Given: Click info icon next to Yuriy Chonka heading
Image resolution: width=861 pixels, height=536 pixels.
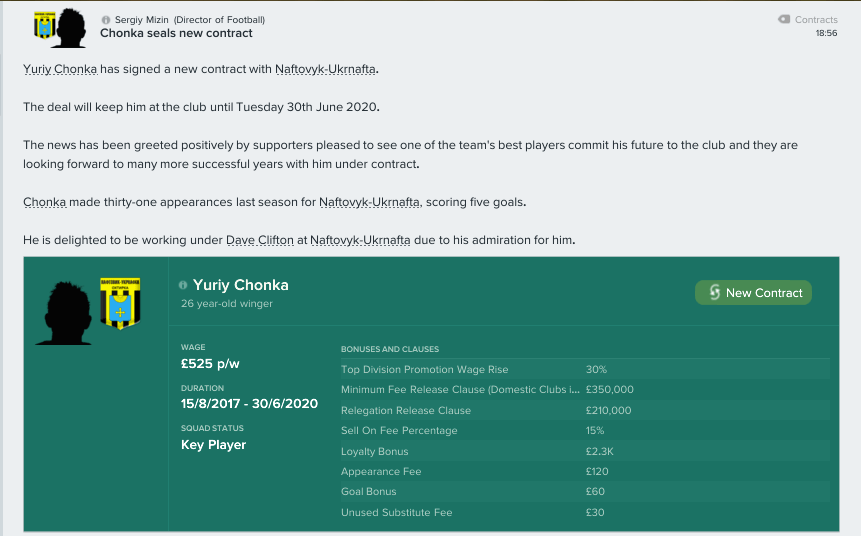Looking at the screenshot, I should click(x=183, y=285).
